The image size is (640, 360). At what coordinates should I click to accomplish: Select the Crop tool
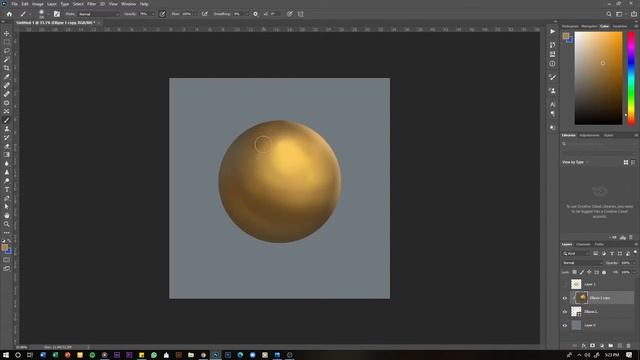tap(7, 68)
